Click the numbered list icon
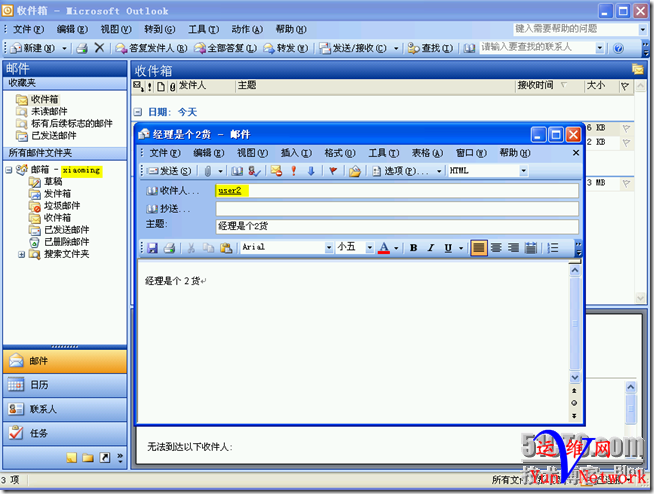Image resolution: width=654 pixels, height=494 pixels. (553, 248)
